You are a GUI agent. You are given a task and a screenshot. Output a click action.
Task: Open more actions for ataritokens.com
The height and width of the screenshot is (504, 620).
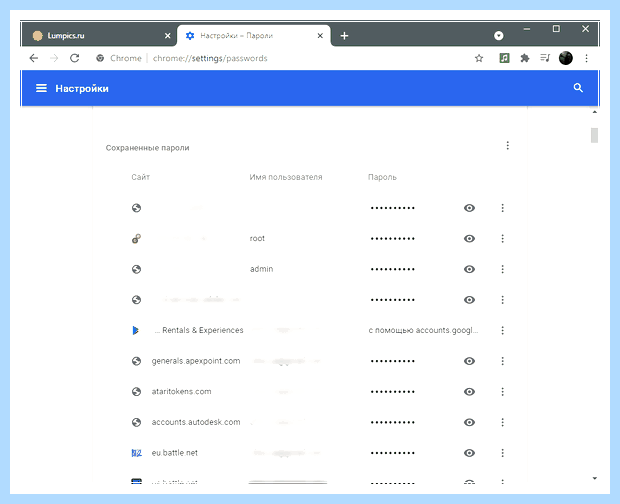tap(503, 392)
